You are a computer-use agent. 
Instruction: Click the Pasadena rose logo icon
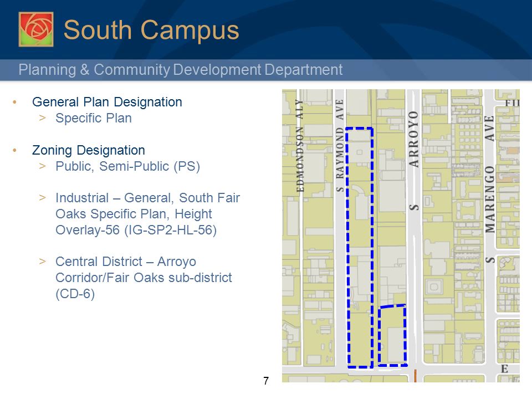click(36, 29)
